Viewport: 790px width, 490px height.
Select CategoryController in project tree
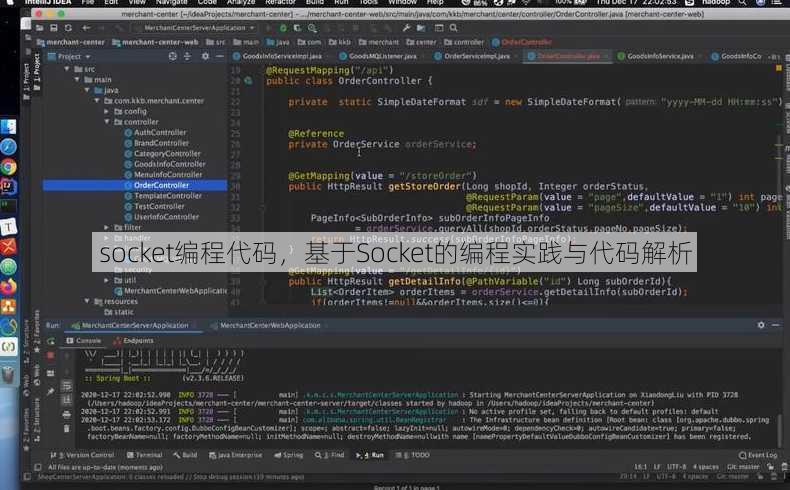click(162, 154)
